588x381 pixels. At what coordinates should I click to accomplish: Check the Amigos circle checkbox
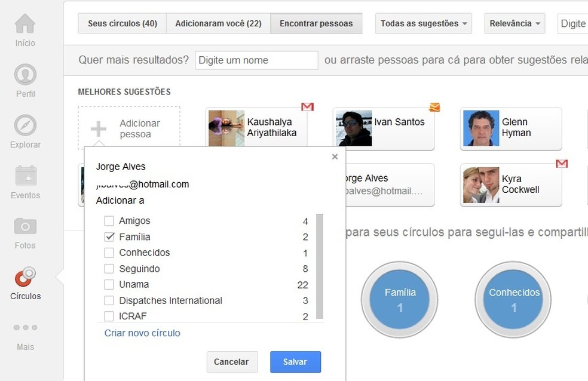[x=109, y=220]
